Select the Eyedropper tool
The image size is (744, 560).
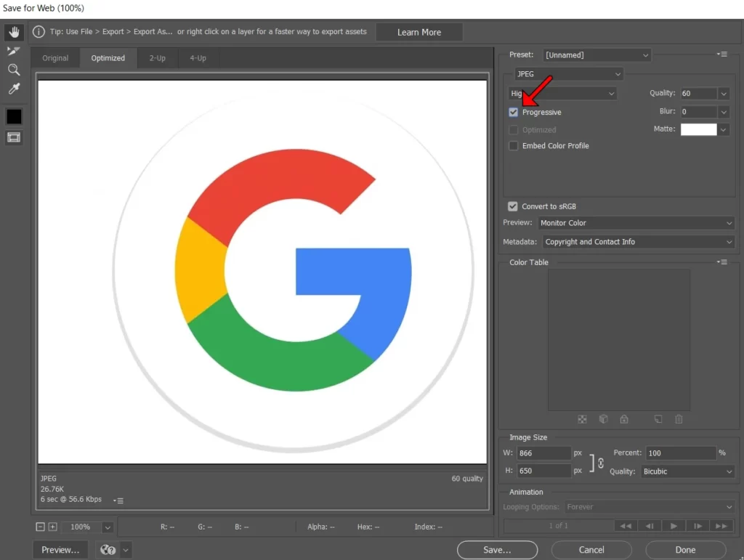(14, 89)
